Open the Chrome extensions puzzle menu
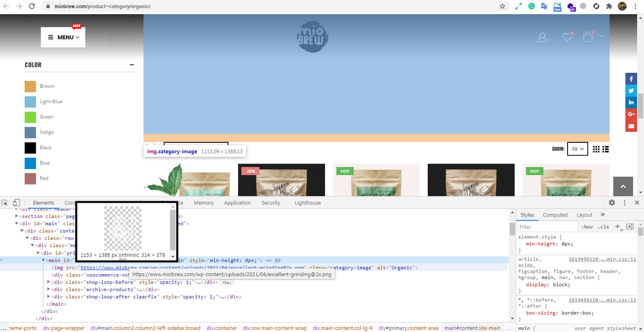Image resolution: width=644 pixels, height=332 pixels. pyautogui.click(x=609, y=7)
